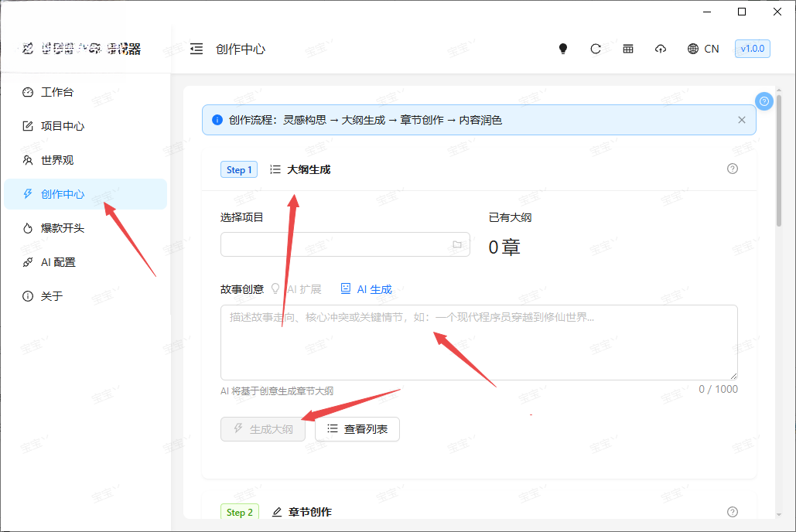Switch language via the CN globe icon

click(x=703, y=49)
